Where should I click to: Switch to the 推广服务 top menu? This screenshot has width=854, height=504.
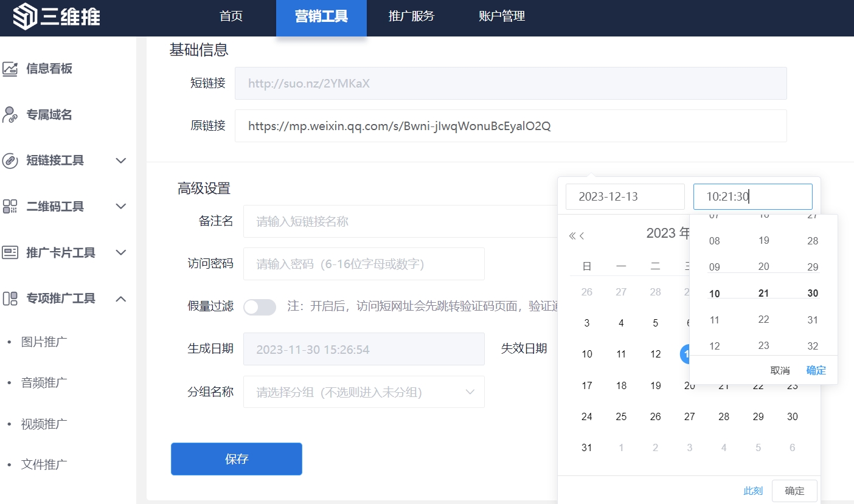click(411, 16)
